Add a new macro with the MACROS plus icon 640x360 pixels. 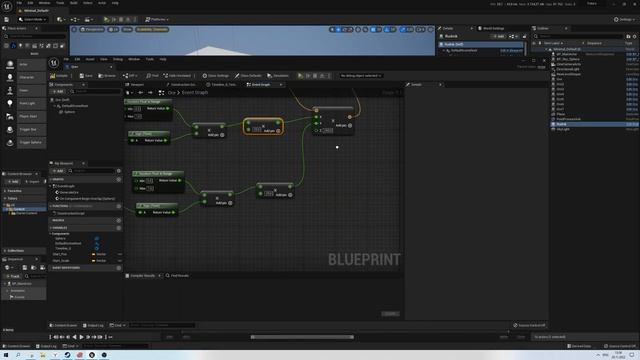click(x=119, y=220)
